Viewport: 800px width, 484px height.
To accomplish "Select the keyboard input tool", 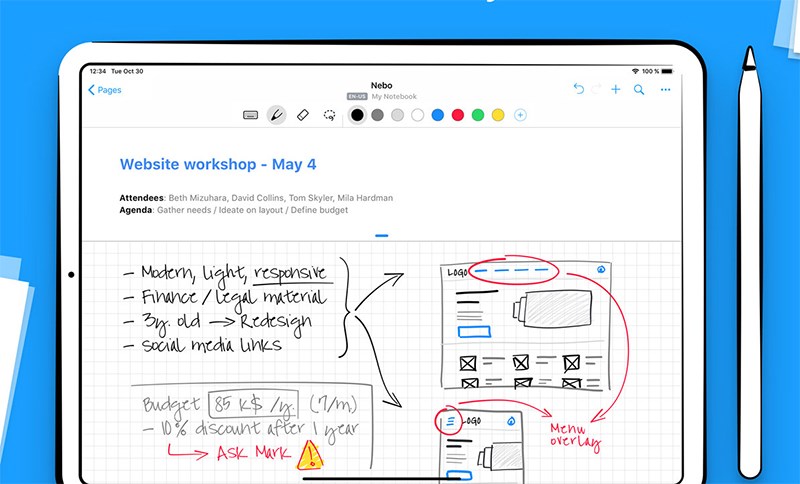I will click(251, 115).
